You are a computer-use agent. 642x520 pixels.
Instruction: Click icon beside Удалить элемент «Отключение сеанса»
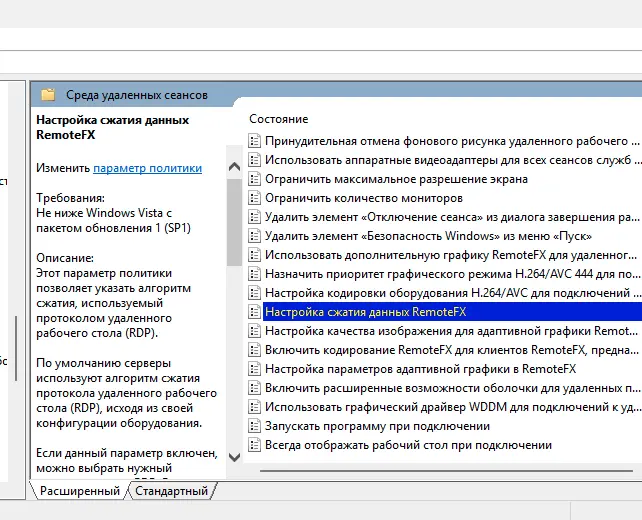254,217
